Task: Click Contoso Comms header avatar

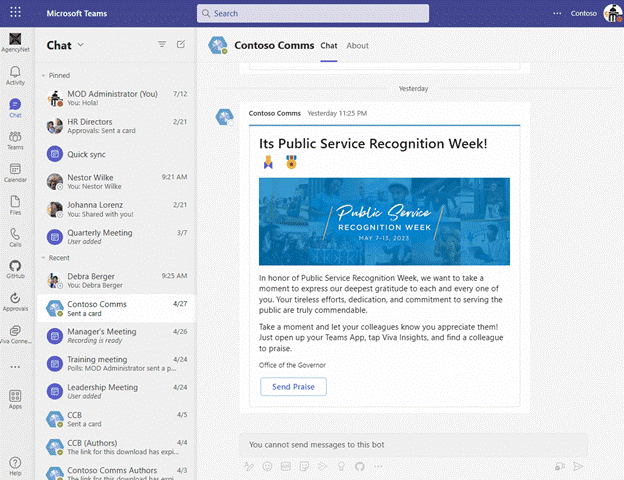Action: click(x=218, y=45)
